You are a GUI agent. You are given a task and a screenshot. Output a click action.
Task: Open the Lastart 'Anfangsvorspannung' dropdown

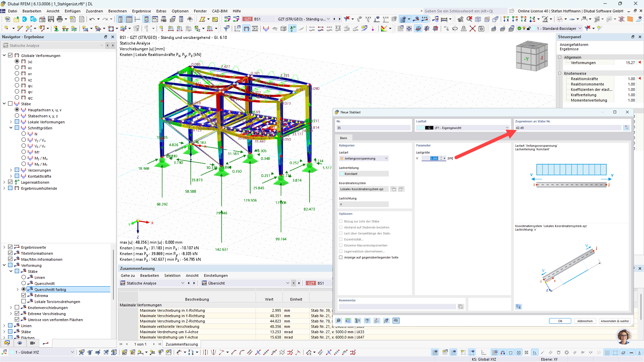386,159
